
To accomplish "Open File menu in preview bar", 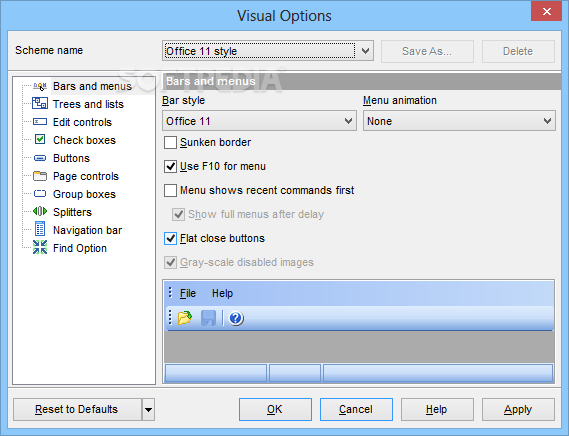I will click(188, 293).
